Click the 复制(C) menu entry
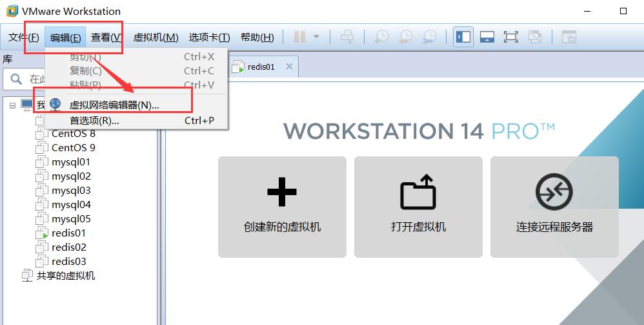Image resolution: width=644 pixels, height=325 pixels. pyautogui.click(x=136, y=71)
